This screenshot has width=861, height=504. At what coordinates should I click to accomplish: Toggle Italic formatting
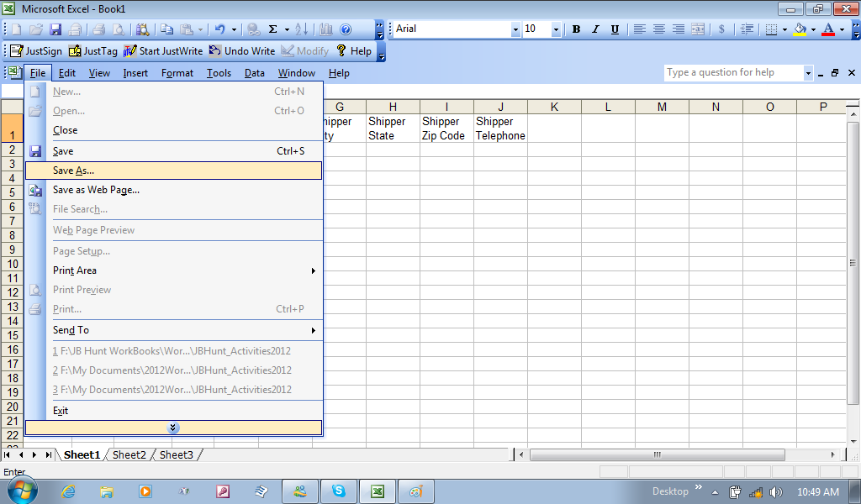[x=595, y=29]
